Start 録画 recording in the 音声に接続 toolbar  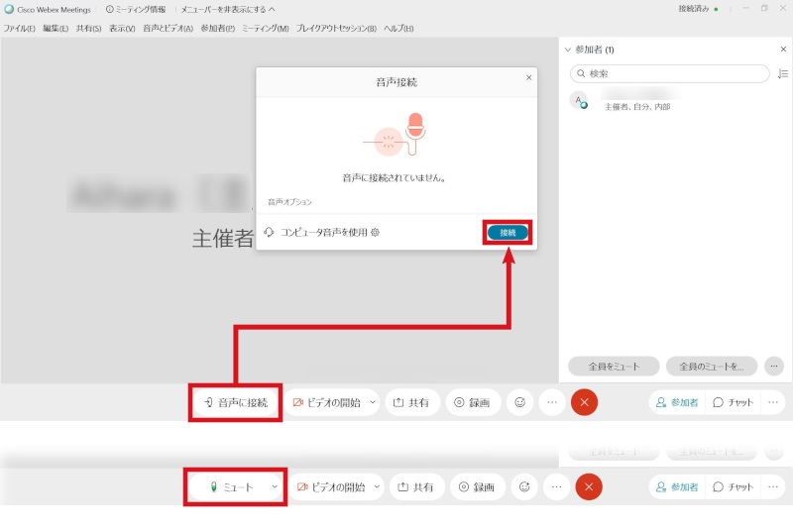click(473, 403)
